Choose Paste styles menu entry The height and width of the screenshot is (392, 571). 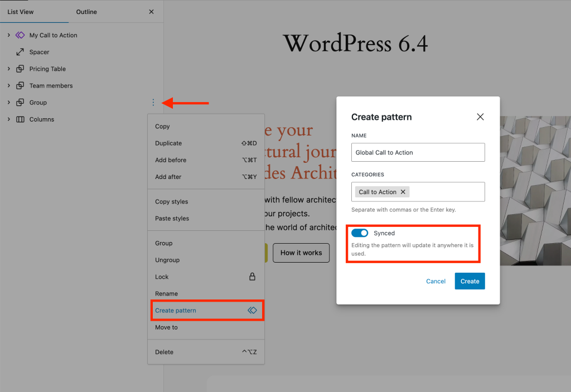tap(206, 218)
